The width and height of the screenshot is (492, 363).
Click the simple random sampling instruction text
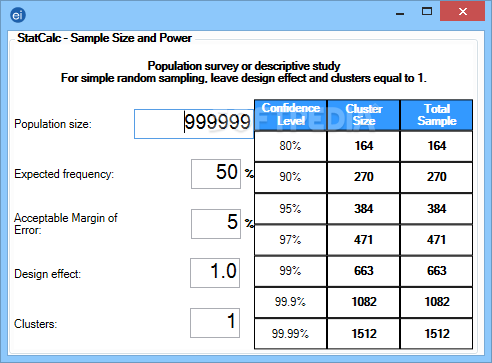pos(244,78)
